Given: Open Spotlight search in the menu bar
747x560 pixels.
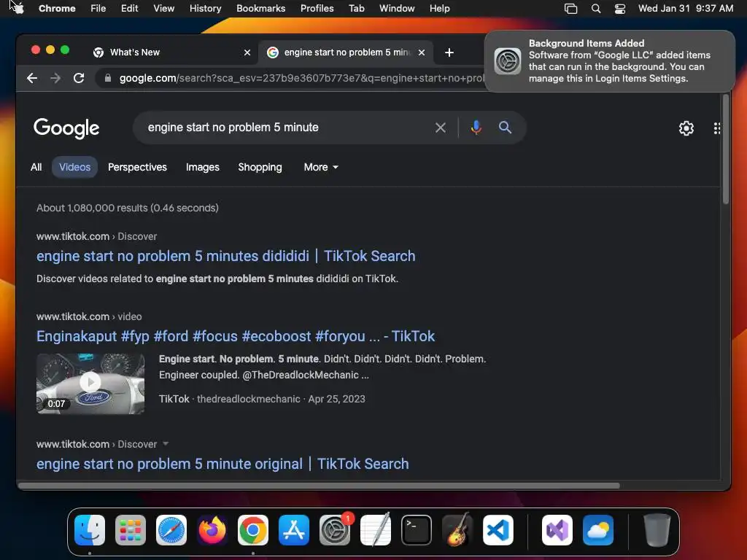Looking at the screenshot, I should (x=595, y=9).
